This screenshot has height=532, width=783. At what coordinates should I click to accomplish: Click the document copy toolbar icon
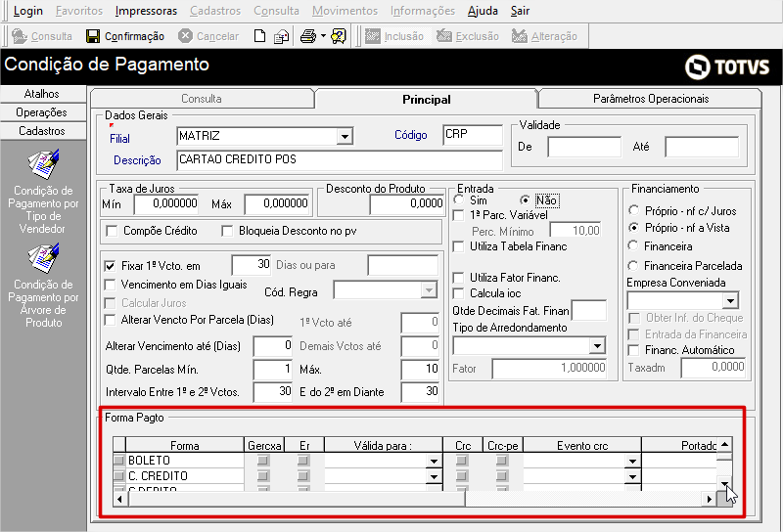click(282, 36)
